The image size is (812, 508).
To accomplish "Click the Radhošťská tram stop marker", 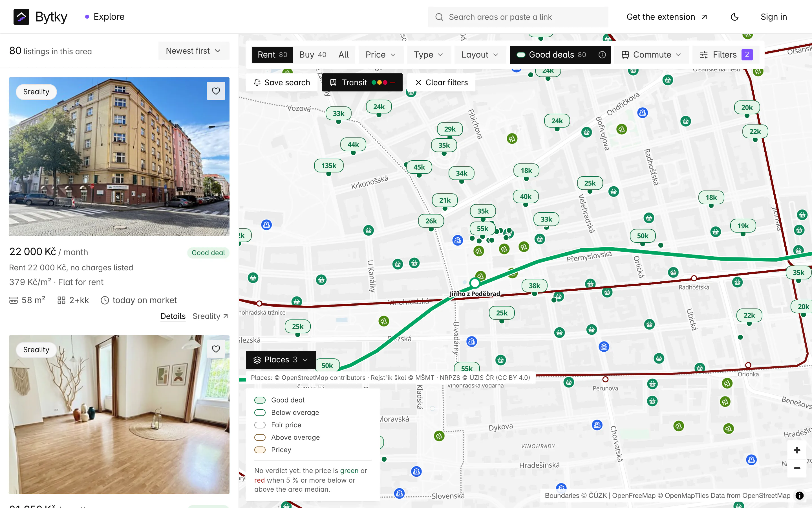I will coord(694,278).
